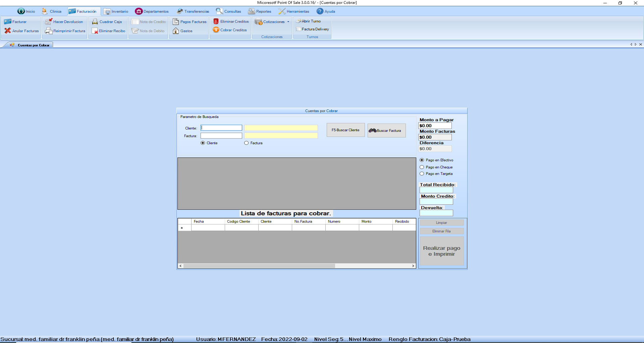This screenshot has width=644, height=343.
Task: Click the Eliminar Creditos icon
Action: click(216, 21)
